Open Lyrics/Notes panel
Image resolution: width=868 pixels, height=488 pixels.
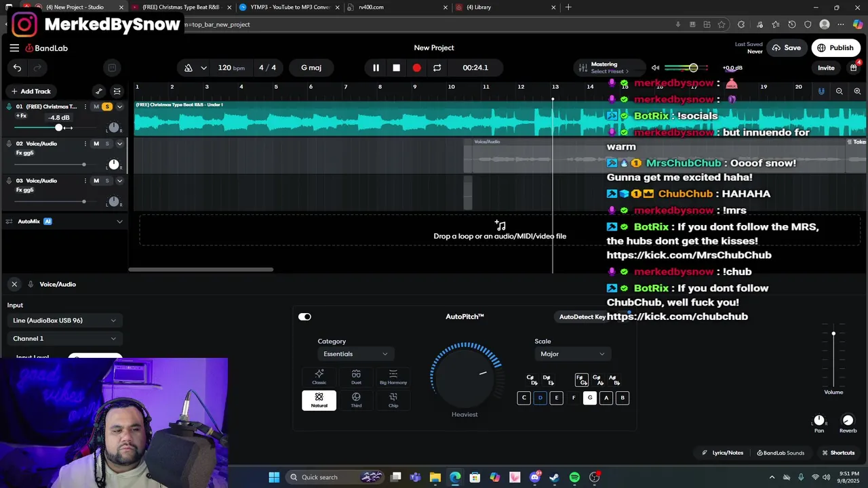point(723,453)
